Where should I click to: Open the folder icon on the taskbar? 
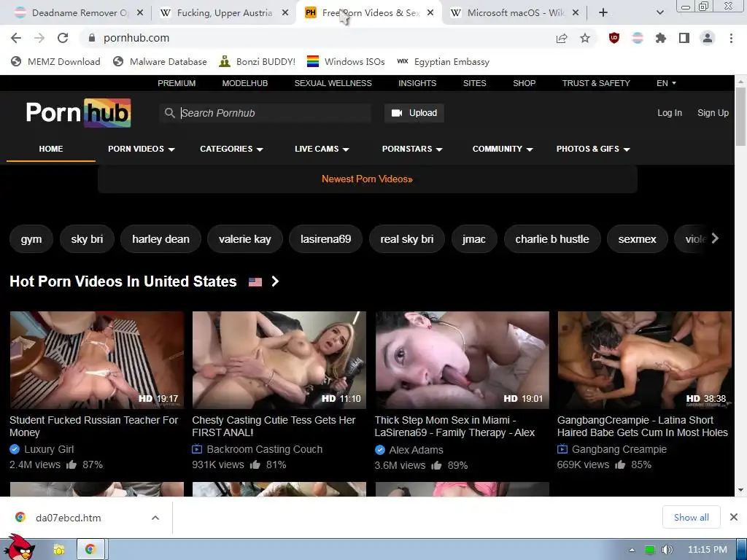[x=59, y=550]
